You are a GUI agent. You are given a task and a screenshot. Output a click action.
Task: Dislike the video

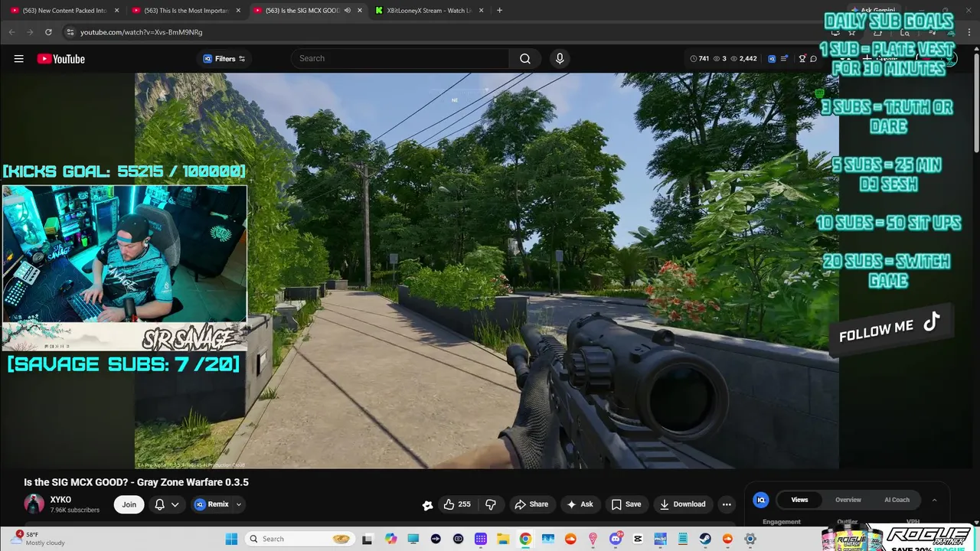click(x=491, y=504)
